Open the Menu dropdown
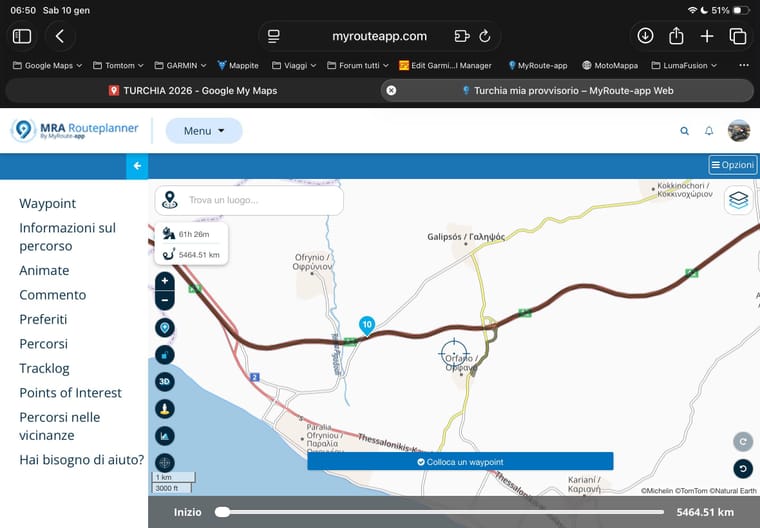The height and width of the screenshot is (528, 760). (203, 131)
